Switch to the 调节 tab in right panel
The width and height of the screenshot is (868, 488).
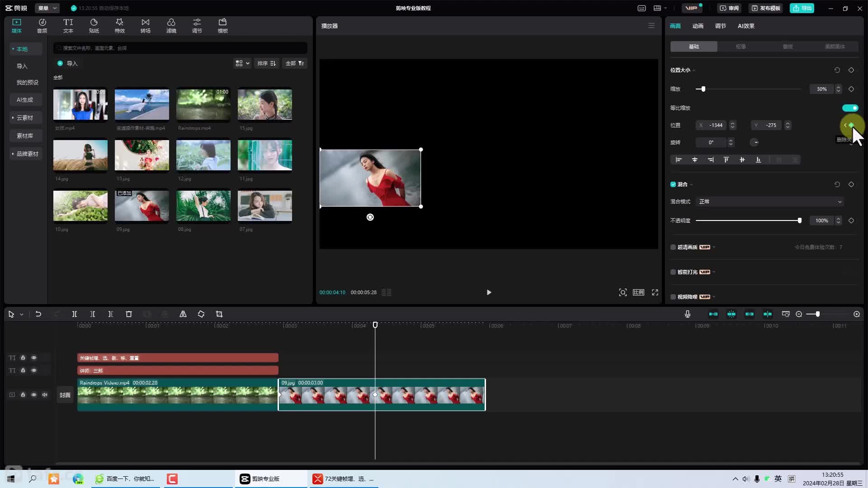click(x=720, y=26)
